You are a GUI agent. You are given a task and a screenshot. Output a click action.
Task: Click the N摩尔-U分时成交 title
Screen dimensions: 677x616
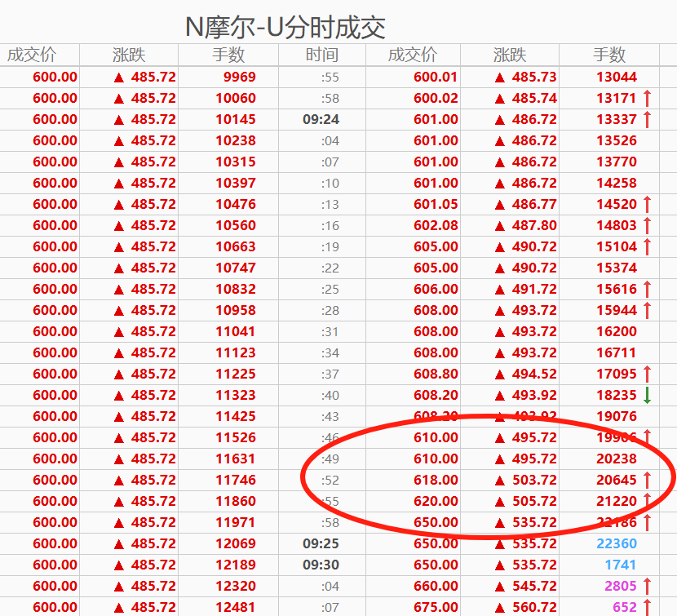[285, 27]
